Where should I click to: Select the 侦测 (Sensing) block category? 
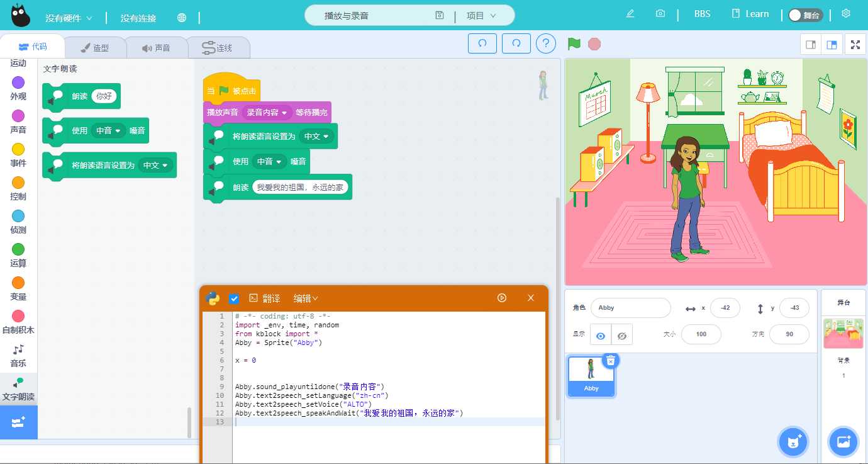pyautogui.click(x=18, y=222)
